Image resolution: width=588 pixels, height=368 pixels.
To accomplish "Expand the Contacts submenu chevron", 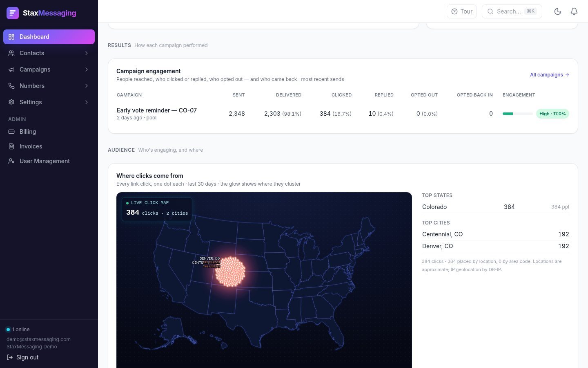I will (87, 53).
